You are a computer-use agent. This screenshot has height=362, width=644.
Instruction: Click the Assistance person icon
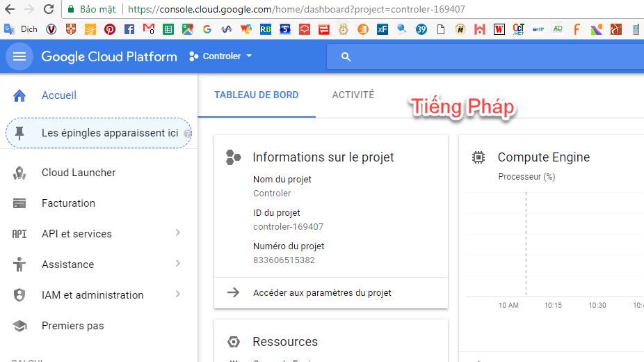tap(19, 265)
